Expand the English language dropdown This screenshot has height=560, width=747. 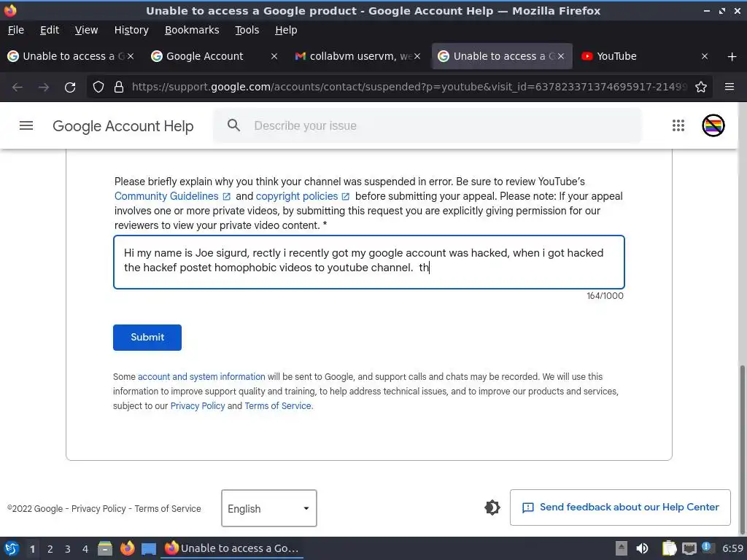[268, 508]
